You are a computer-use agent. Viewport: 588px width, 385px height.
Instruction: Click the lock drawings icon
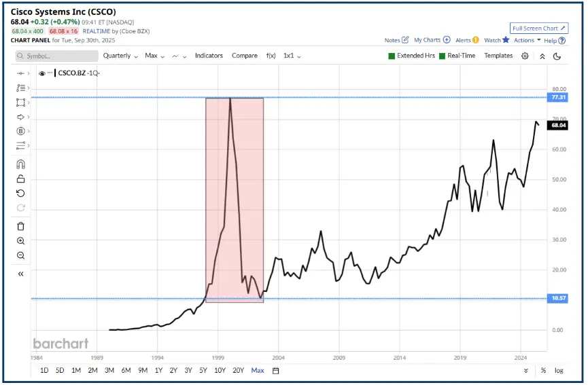point(20,179)
